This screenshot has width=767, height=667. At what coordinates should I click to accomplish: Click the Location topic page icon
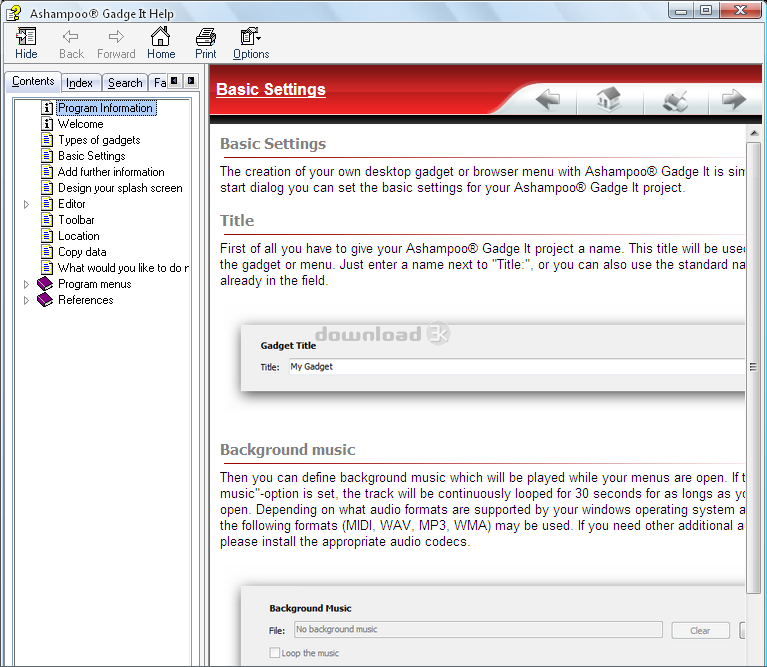click(47, 236)
